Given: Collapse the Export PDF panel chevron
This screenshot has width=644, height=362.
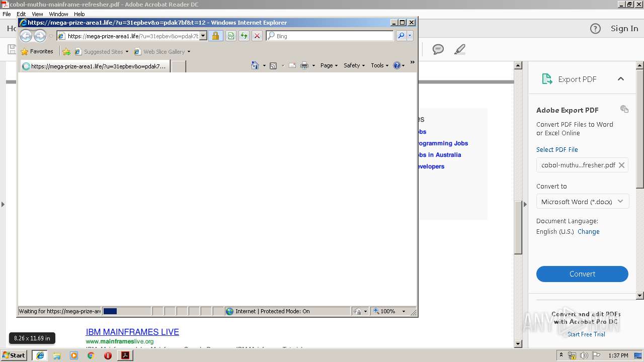Looking at the screenshot, I should tap(621, 79).
